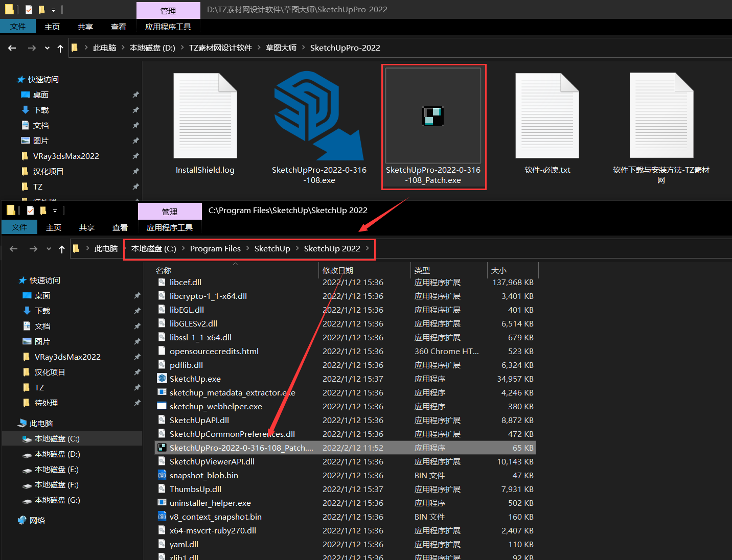Open quick access toolbar dropdown in top title bar
This screenshot has height=560, width=732.
point(53,10)
